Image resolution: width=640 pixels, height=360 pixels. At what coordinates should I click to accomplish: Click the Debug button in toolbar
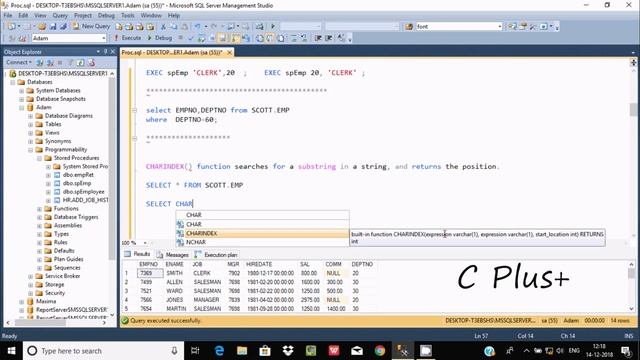pyautogui.click(x=160, y=38)
